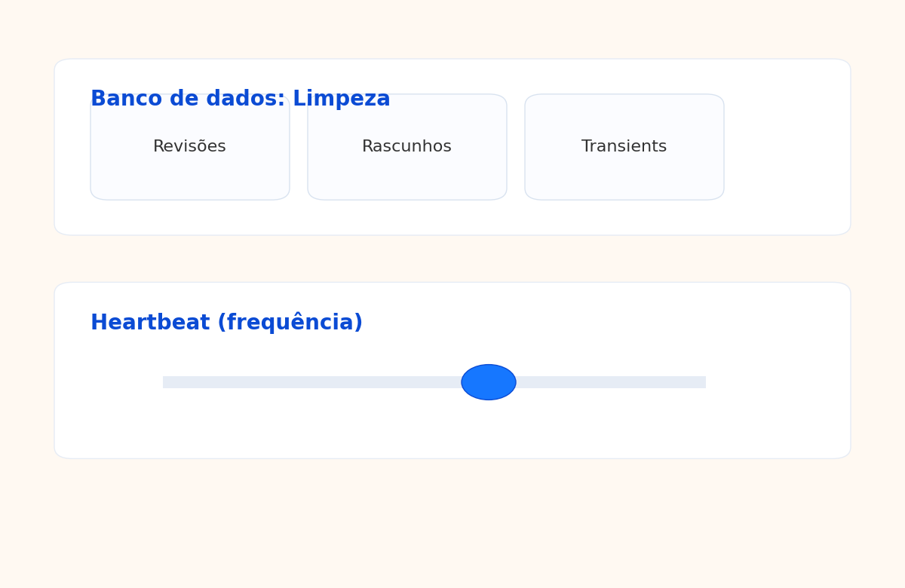Image resolution: width=905 pixels, height=588 pixels.
Task: Grab the round blue frequency knob
Action: 489,382
